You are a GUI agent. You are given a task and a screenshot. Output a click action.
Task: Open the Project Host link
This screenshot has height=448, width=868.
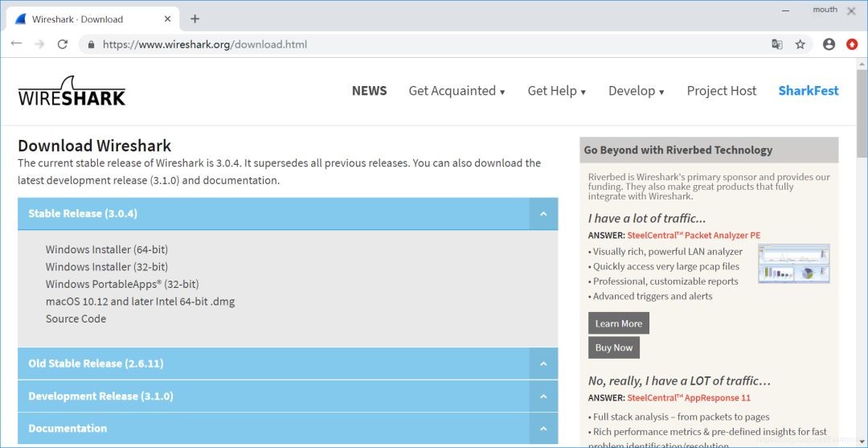(721, 91)
